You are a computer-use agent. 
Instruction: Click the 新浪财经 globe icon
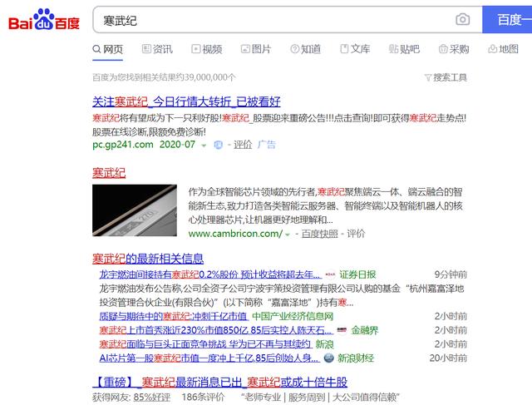tap(329, 358)
